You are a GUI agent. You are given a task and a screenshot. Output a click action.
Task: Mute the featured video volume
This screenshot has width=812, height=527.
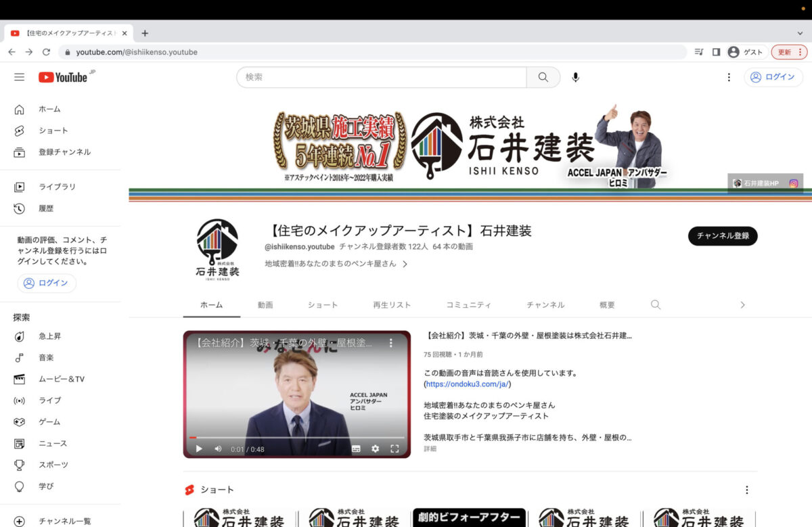tap(218, 449)
